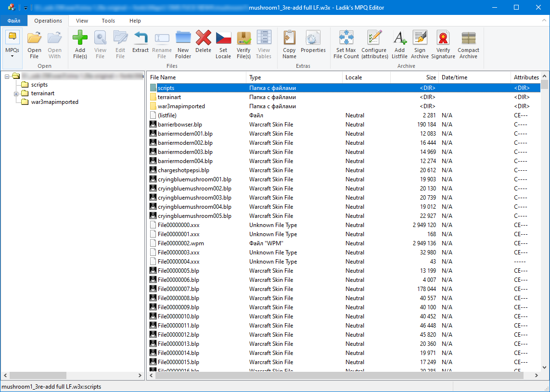Click the file list horizontal scroll right arrow
Image resolution: width=550 pixels, height=392 pixels.
point(537,375)
